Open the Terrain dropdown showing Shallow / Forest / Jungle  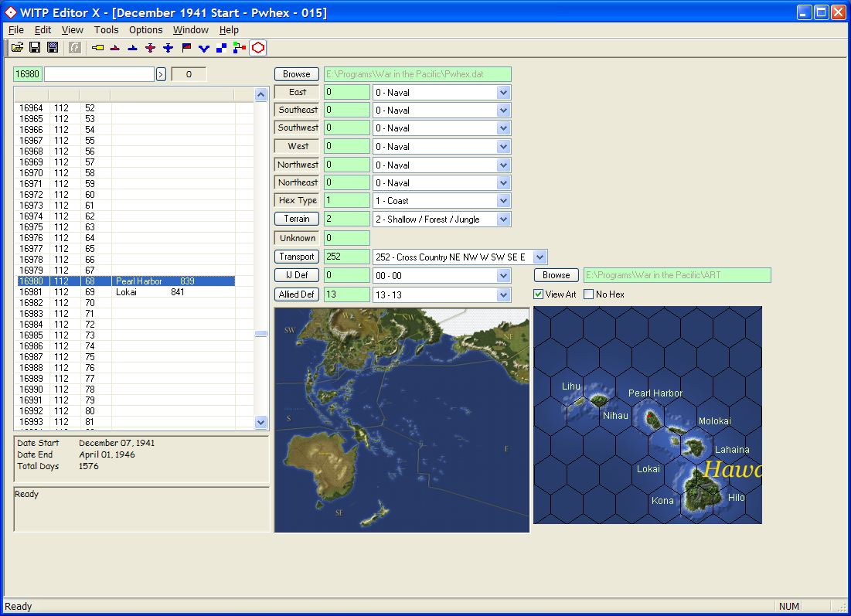tap(503, 220)
